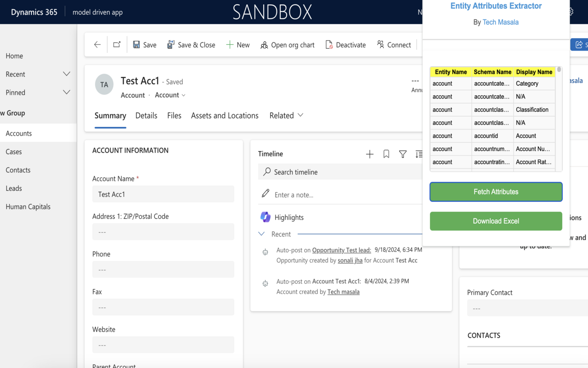Click the auto-post icon for Account Test Acc1
Image resolution: width=588 pixels, height=368 pixels.
click(265, 283)
